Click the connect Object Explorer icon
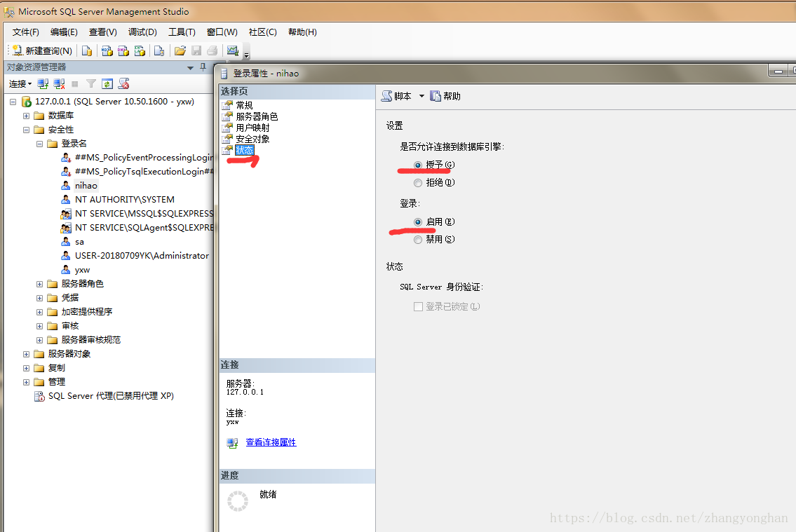796x532 pixels. tap(43, 83)
